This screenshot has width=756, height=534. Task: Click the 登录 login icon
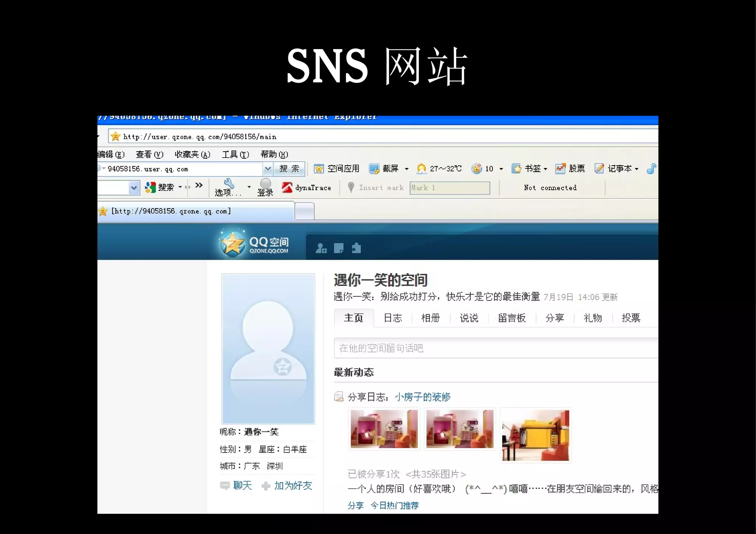point(265,187)
